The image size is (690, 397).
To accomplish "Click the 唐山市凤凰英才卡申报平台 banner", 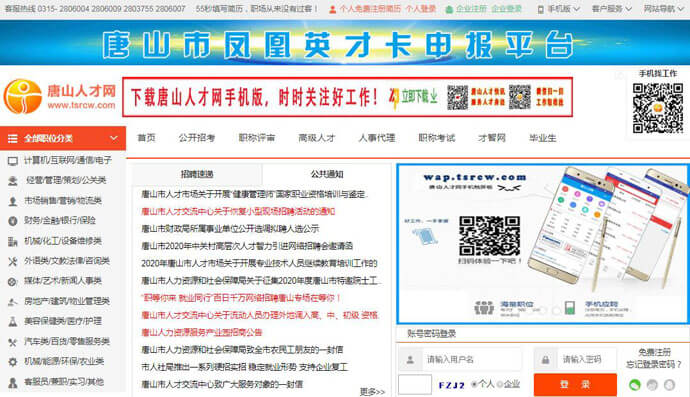I will (345, 43).
